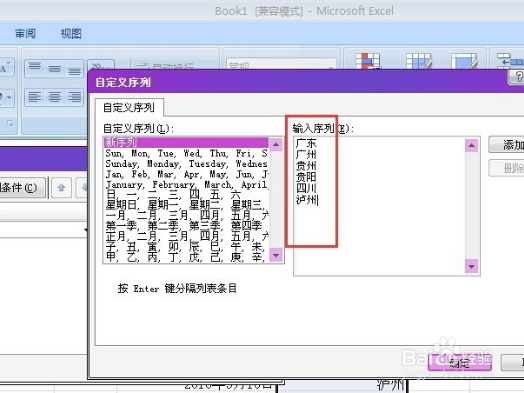Open Conditional Formatting icon in ribbon

pos(368,61)
